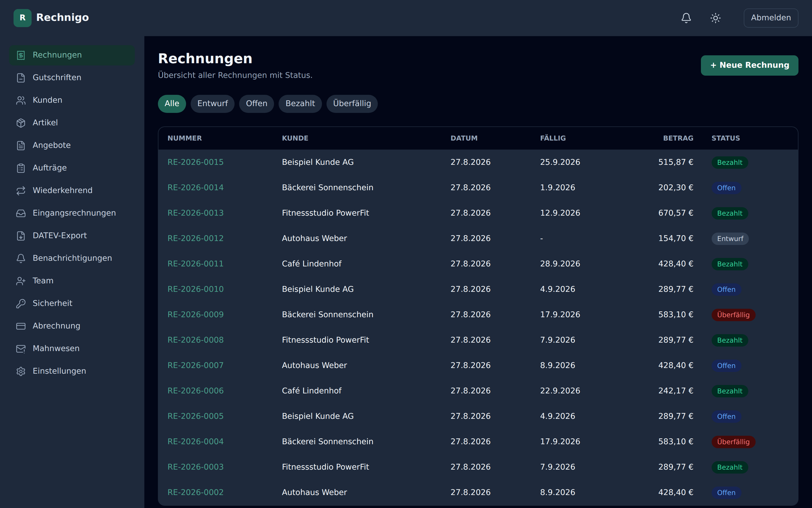Click the Benachrichtigungen bell sidebar icon
812x508 pixels.
point(21,258)
